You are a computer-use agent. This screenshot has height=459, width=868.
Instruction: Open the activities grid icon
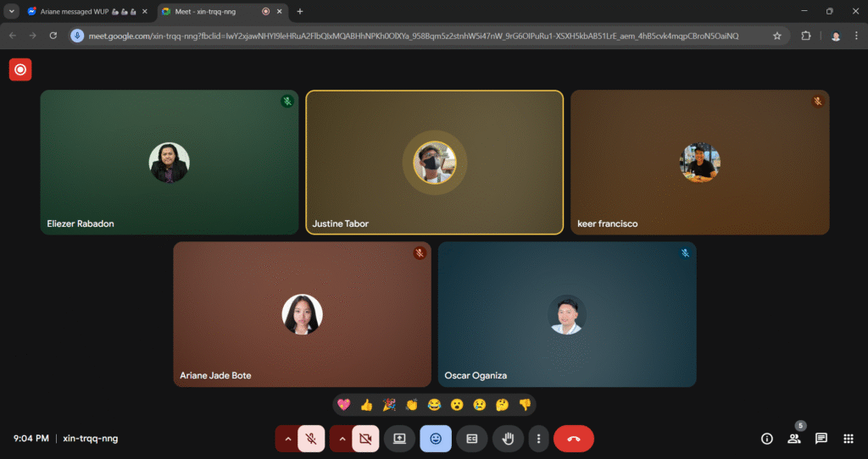(849, 439)
